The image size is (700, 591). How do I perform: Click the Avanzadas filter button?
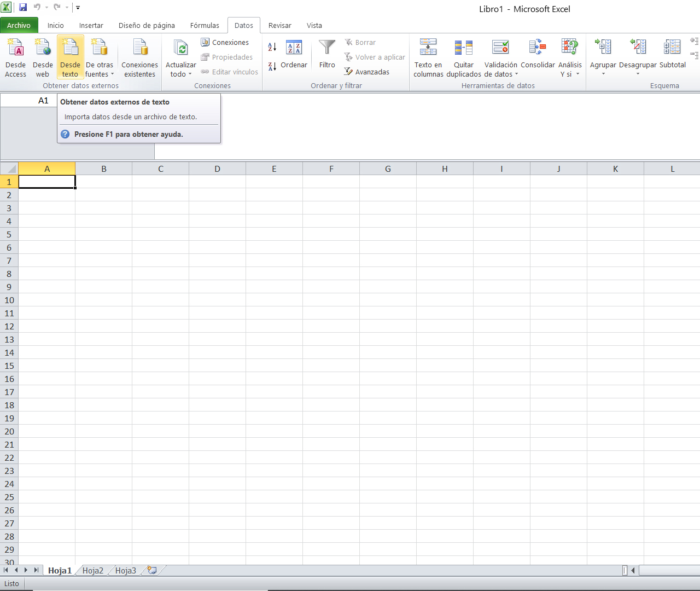click(x=366, y=72)
